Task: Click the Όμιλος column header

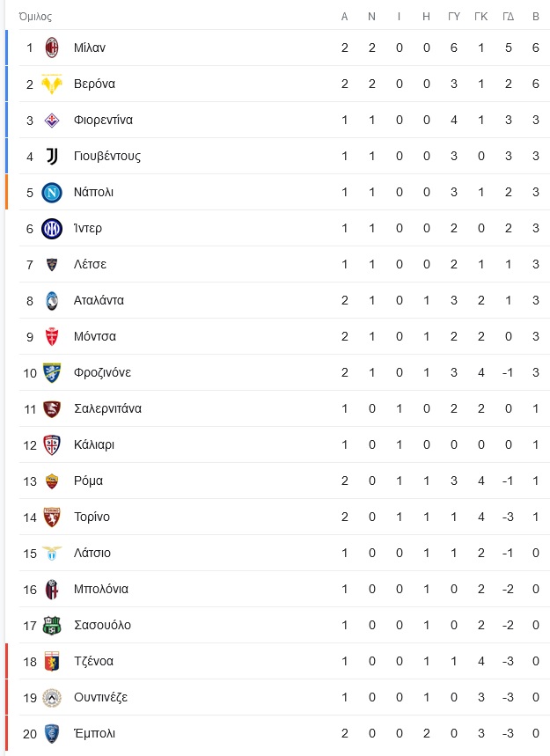Action: point(35,17)
